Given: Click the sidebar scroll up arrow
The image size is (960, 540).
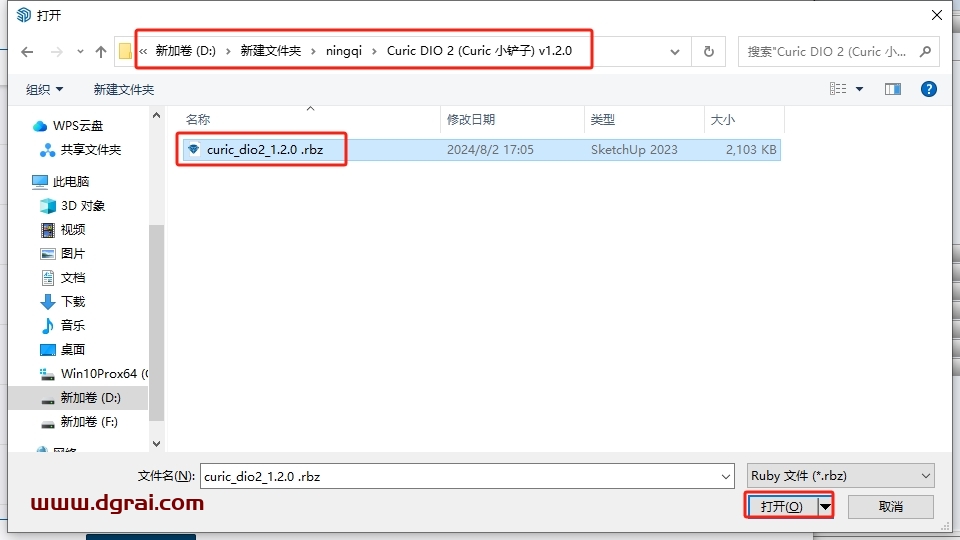Looking at the screenshot, I should tap(156, 115).
